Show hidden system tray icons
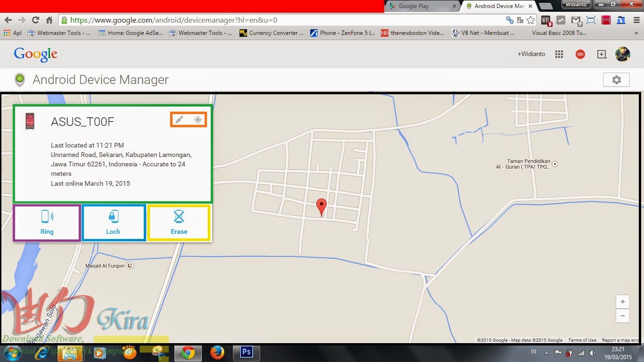Image resolution: width=644 pixels, height=362 pixels. click(546, 353)
